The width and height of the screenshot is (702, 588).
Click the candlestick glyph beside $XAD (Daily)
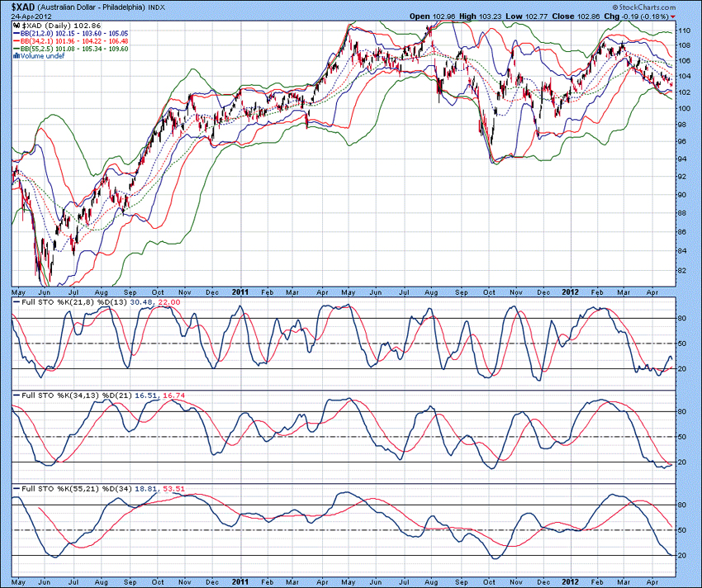pos(17,25)
